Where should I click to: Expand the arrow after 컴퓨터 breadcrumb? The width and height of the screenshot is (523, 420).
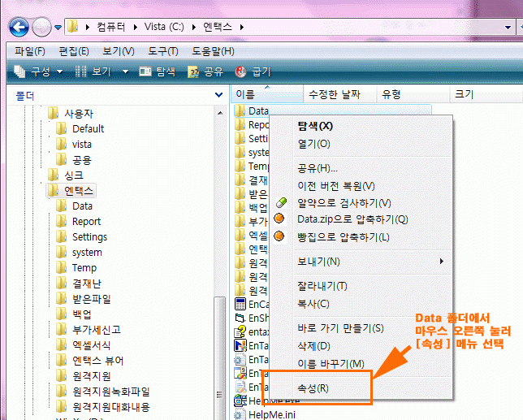coord(135,27)
